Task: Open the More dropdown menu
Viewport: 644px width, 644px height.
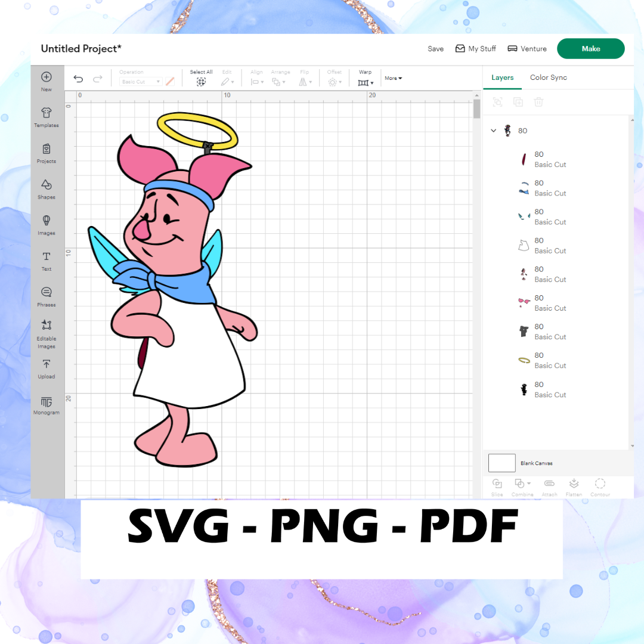Action: (393, 78)
